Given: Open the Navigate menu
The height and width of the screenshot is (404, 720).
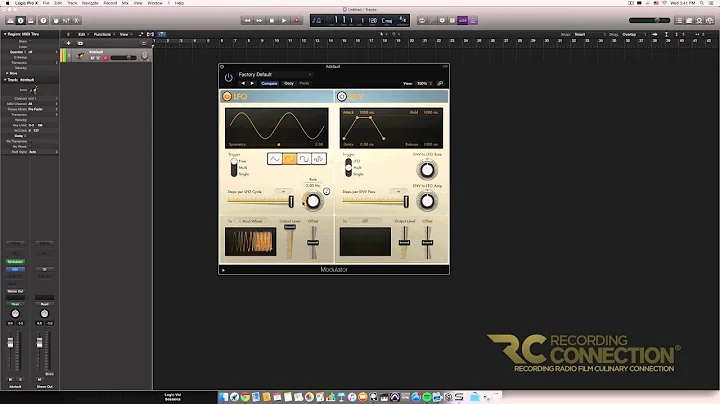Looking at the screenshot, I should [90, 3].
